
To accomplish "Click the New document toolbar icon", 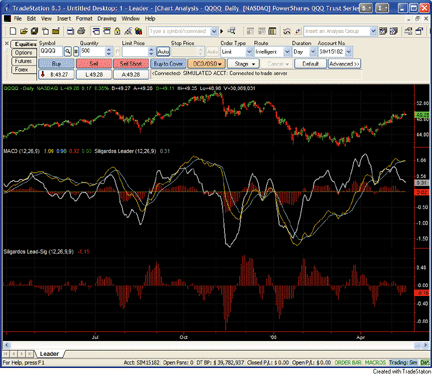I will click(13, 31).
